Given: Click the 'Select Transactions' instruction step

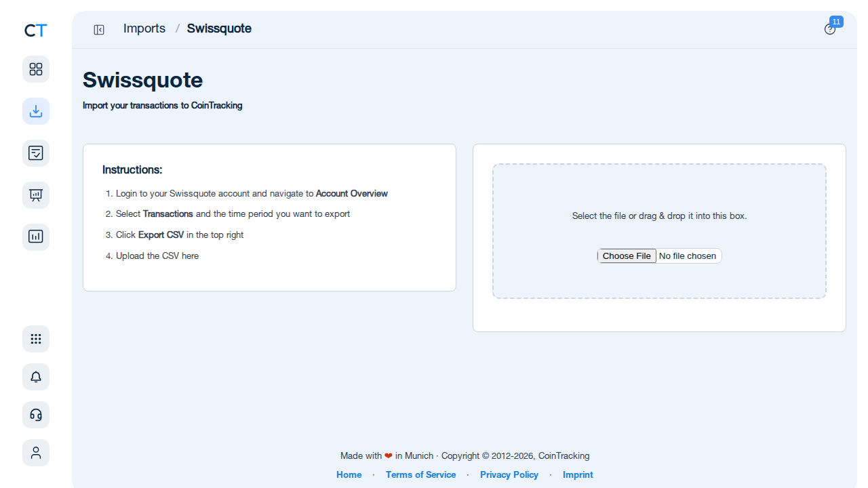Looking at the screenshot, I should tap(233, 213).
